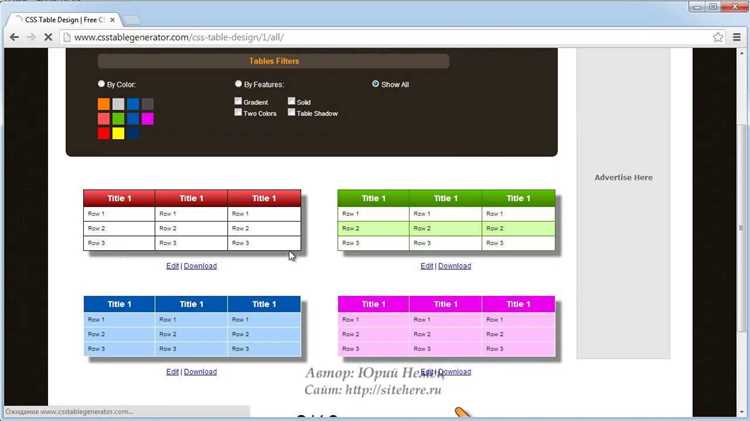Close the CSS Table Design tab
This screenshot has width=750, height=421.
pos(112,20)
